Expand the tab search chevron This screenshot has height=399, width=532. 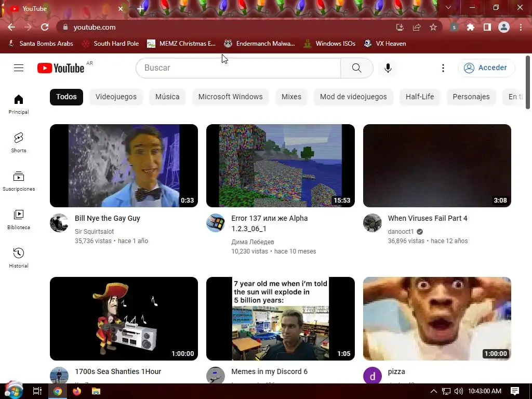click(x=448, y=7)
